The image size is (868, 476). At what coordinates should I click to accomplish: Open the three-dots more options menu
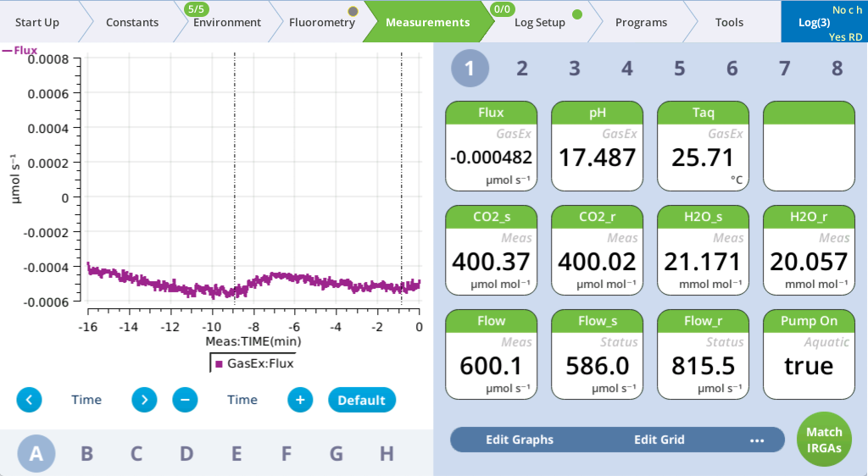757,440
